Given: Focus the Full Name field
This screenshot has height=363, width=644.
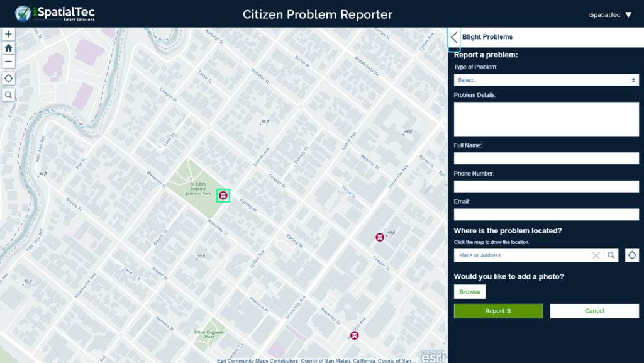Looking at the screenshot, I should point(546,159).
